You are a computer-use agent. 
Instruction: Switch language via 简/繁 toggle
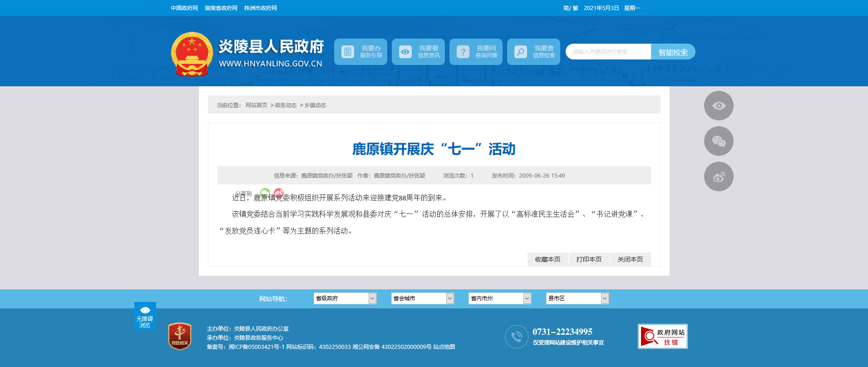[570, 8]
